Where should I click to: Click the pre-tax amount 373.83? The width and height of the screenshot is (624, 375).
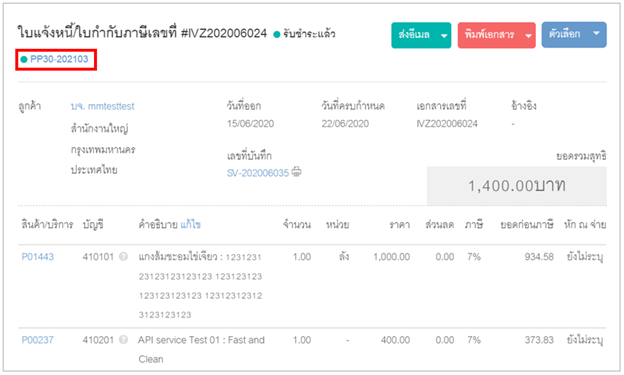pos(539,340)
